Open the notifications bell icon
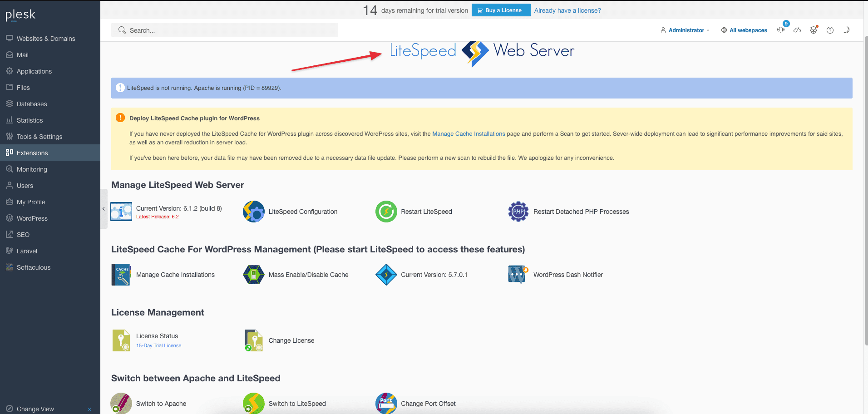 coord(781,30)
